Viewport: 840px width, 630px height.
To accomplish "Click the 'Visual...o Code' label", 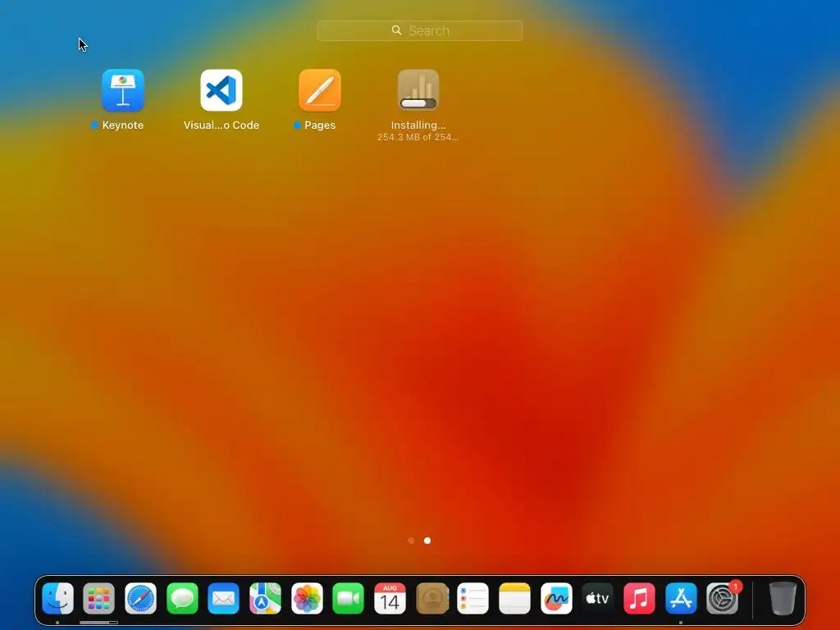I will pos(221,126).
